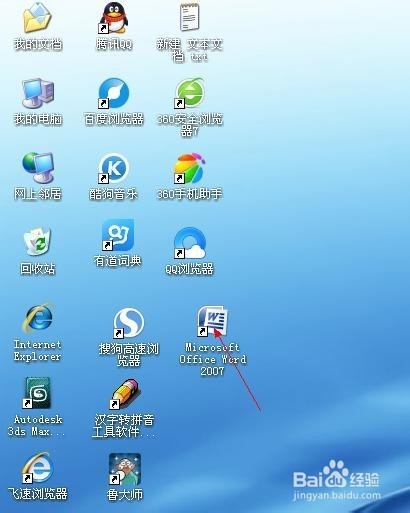Click the 我的文档 label text

click(x=38, y=44)
